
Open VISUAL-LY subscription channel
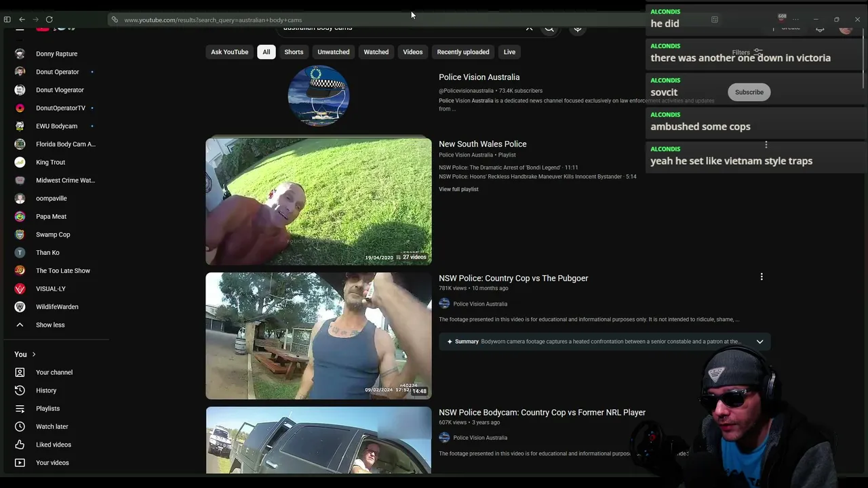click(51, 289)
